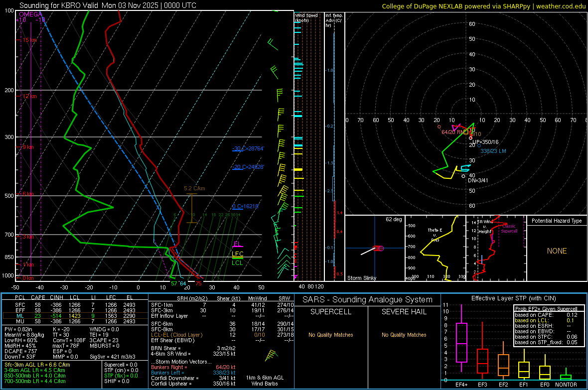Click the LCL-EL (Cloud Layer) row

click(x=222, y=335)
